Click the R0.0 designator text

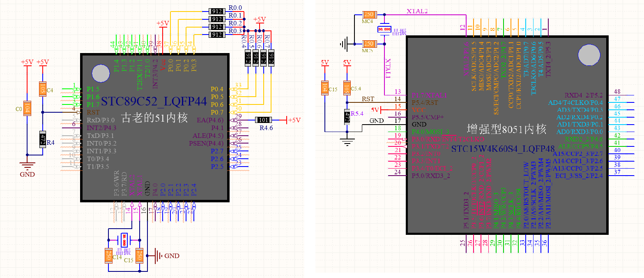(235, 8)
